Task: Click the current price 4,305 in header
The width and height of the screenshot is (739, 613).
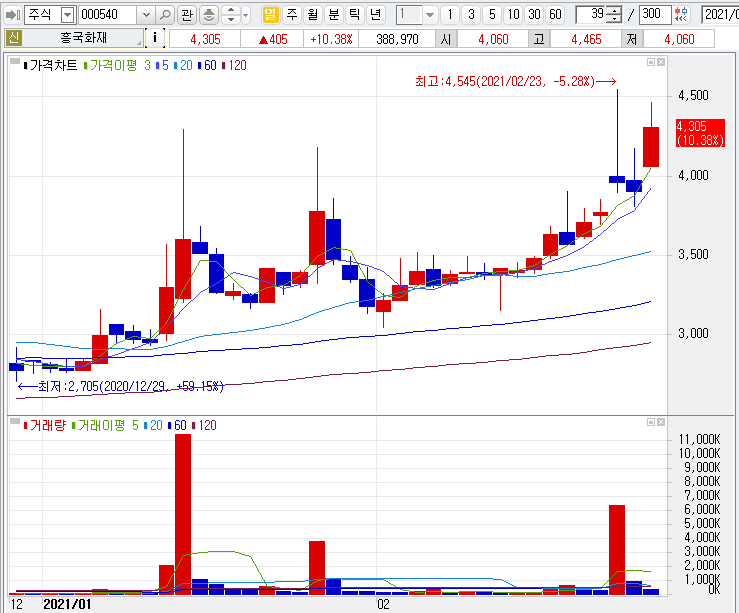Action: [x=205, y=39]
